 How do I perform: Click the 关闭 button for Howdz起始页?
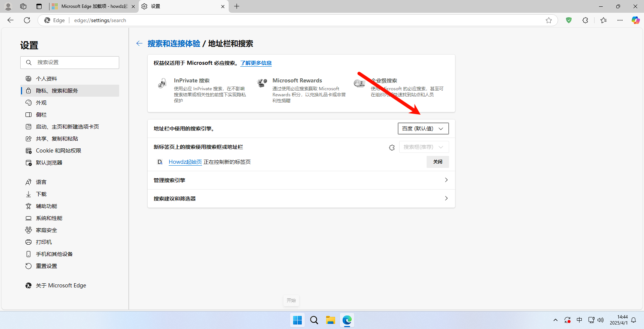pyautogui.click(x=438, y=162)
